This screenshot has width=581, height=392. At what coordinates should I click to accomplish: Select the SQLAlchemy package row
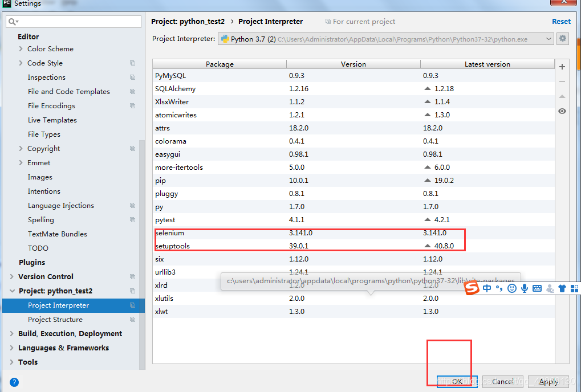point(354,88)
